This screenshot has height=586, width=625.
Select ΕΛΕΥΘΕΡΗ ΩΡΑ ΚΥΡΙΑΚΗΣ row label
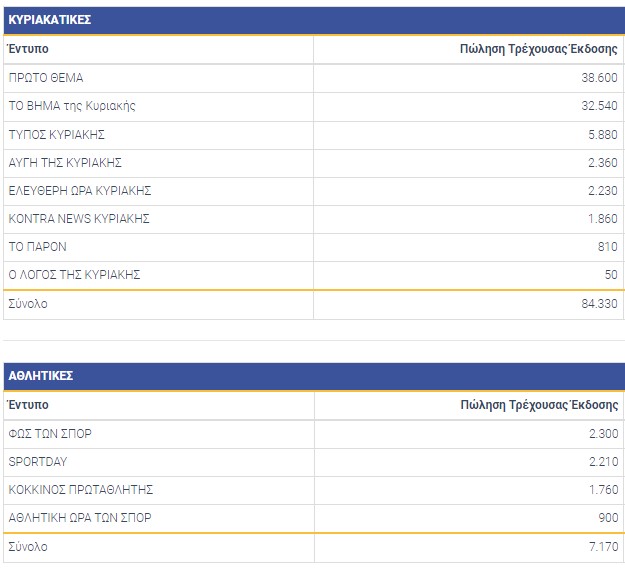coord(80,190)
